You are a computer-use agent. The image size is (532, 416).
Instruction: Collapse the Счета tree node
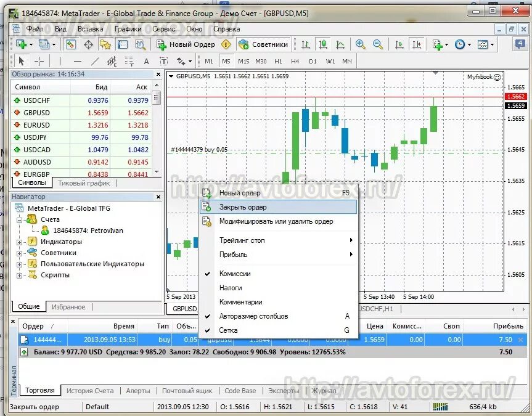pyautogui.click(x=19, y=220)
